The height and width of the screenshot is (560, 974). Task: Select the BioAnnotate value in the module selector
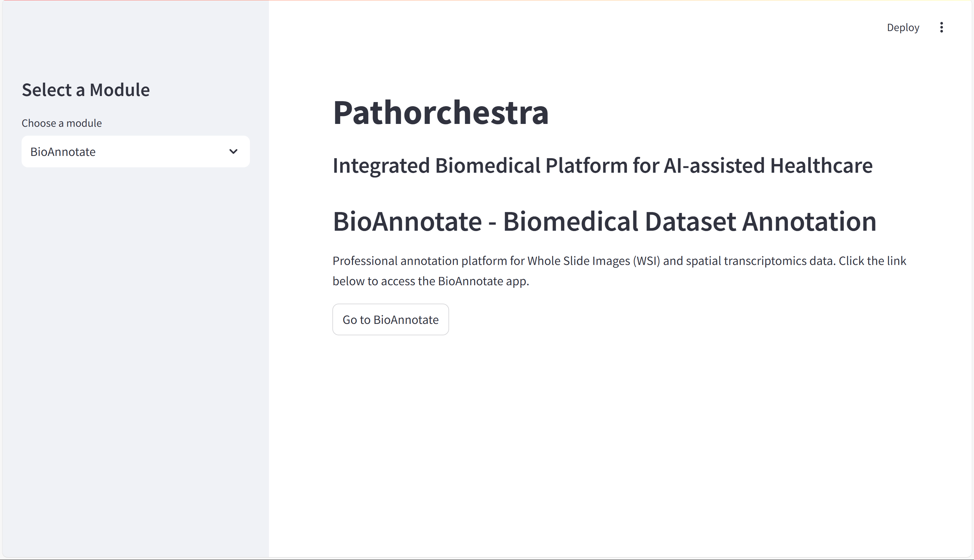(63, 152)
